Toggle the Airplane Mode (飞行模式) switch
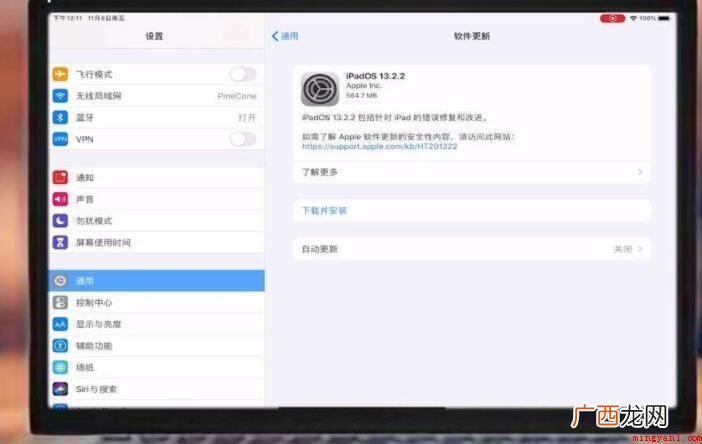The height and width of the screenshot is (444, 702). pyautogui.click(x=243, y=74)
